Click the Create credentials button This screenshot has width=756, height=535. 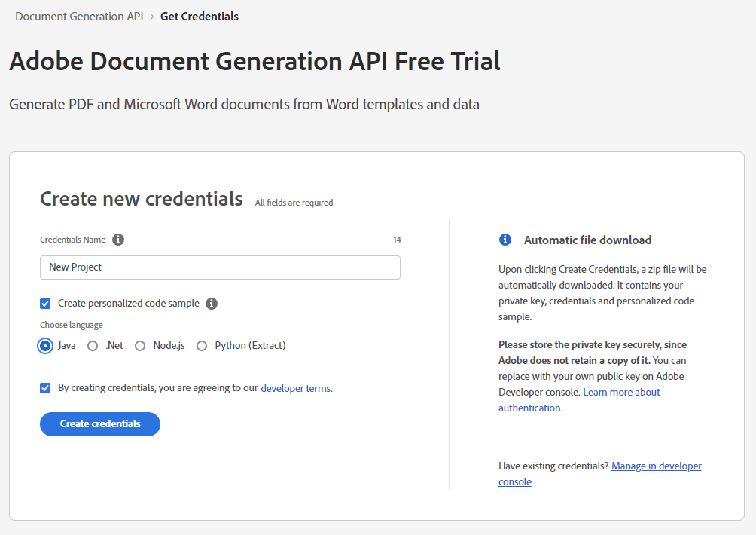click(x=100, y=424)
